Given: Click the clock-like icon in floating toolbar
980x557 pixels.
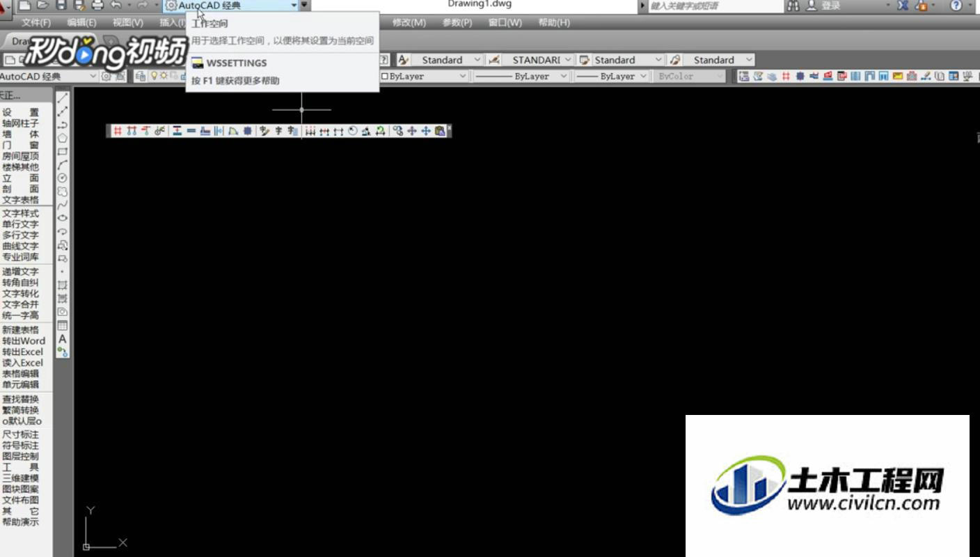Looking at the screenshot, I should click(x=353, y=130).
